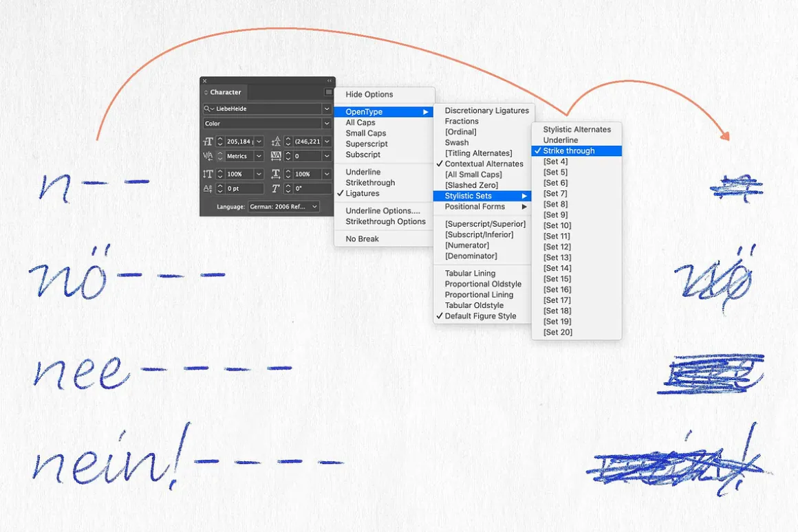Viewport: 798px width, 532px height.
Task: Click the baseline shift stepper arrows
Action: pyautogui.click(x=220, y=188)
